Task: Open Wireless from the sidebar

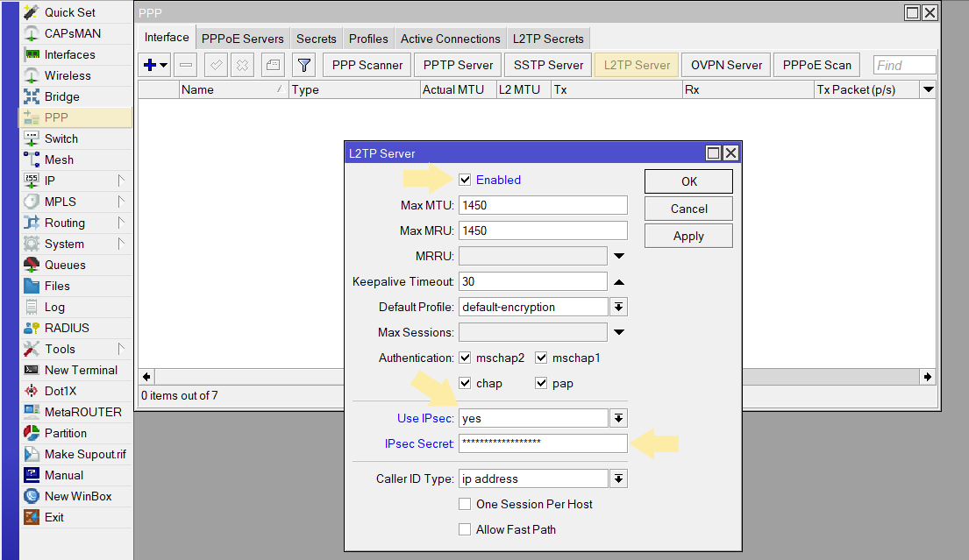Action: 68,75
